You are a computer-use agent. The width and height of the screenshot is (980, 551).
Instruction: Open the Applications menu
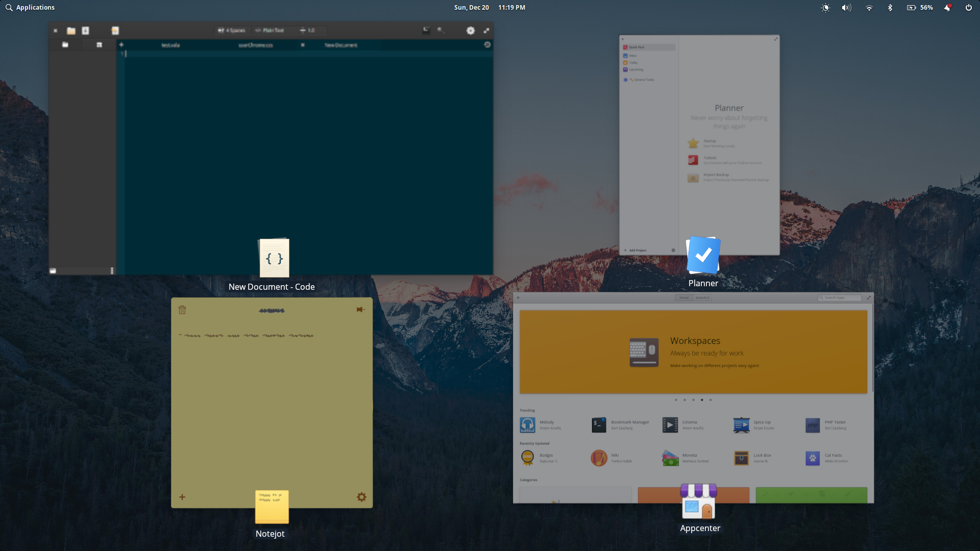(x=30, y=8)
